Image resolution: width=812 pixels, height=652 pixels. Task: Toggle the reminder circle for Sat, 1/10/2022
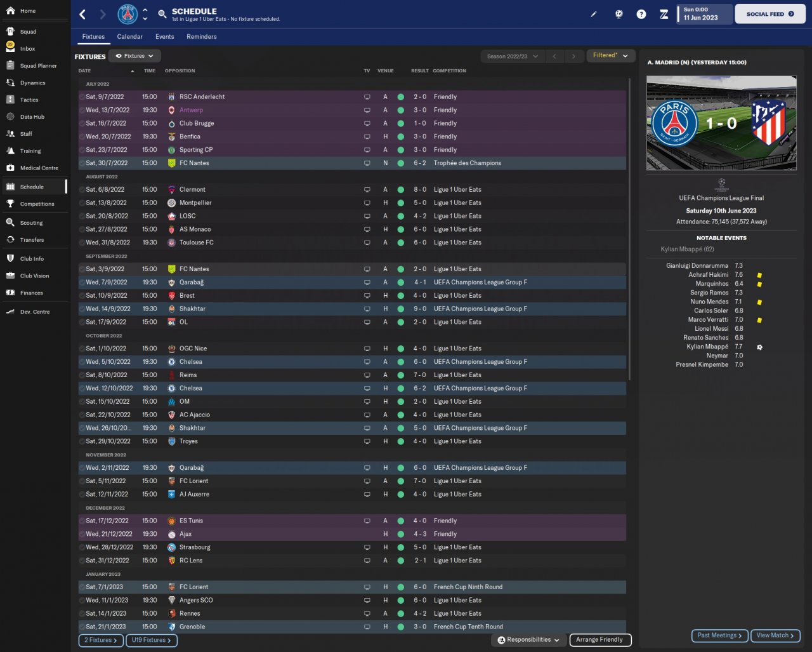pyautogui.click(x=82, y=349)
